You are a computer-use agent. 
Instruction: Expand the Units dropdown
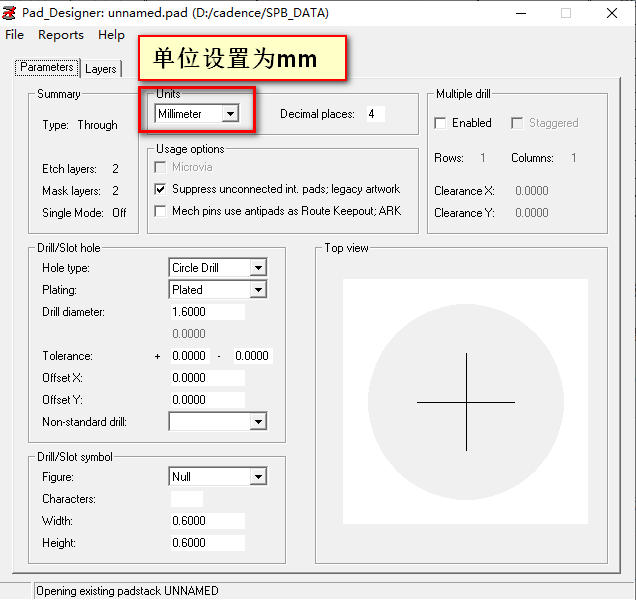[x=230, y=114]
